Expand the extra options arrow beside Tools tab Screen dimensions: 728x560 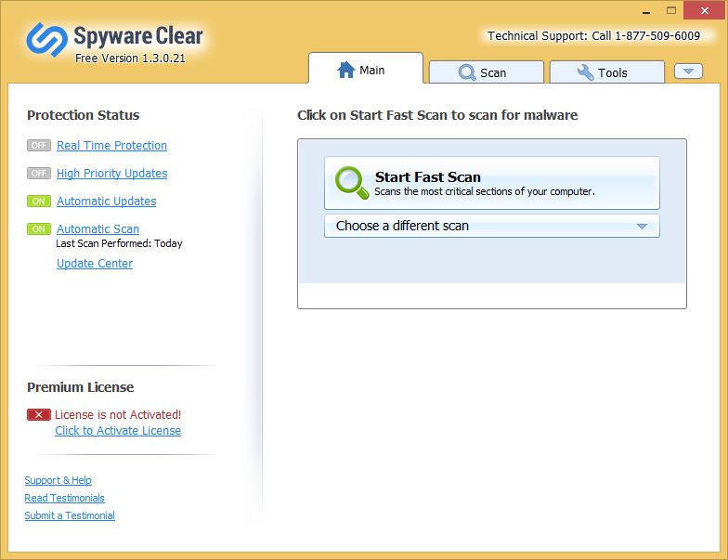688,72
